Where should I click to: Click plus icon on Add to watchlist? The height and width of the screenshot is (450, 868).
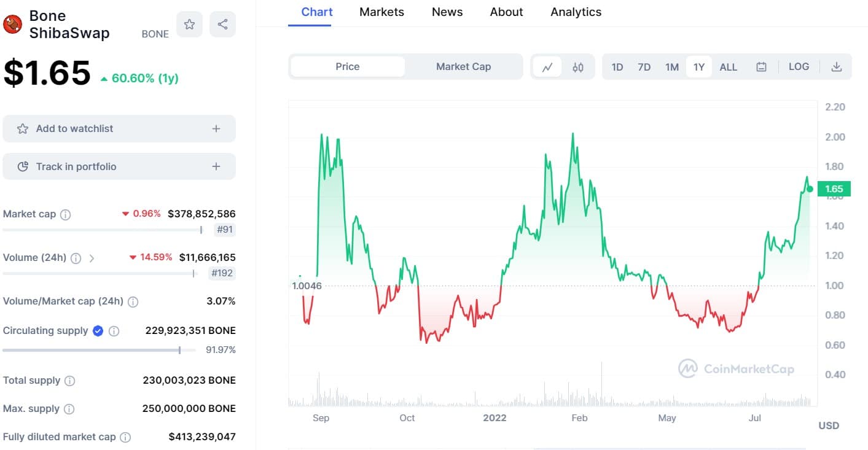[x=216, y=129]
